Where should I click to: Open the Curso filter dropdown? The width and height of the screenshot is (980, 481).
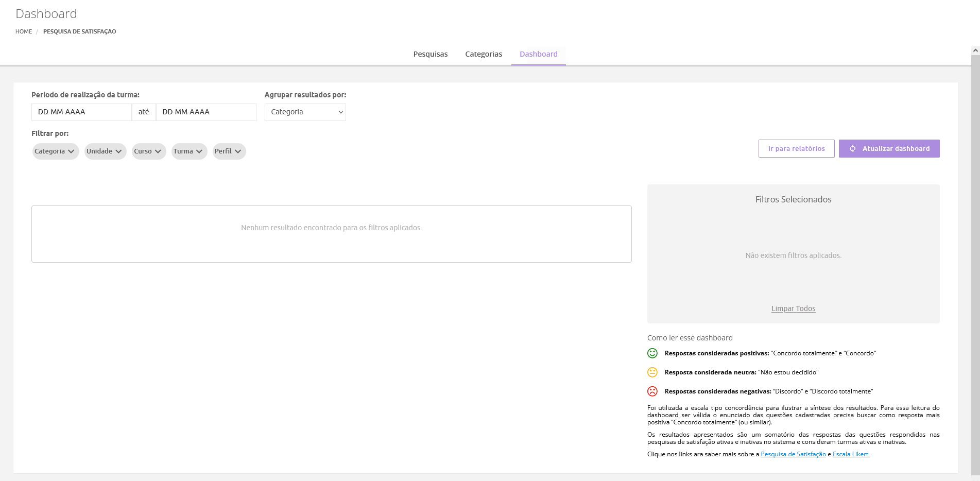(148, 151)
